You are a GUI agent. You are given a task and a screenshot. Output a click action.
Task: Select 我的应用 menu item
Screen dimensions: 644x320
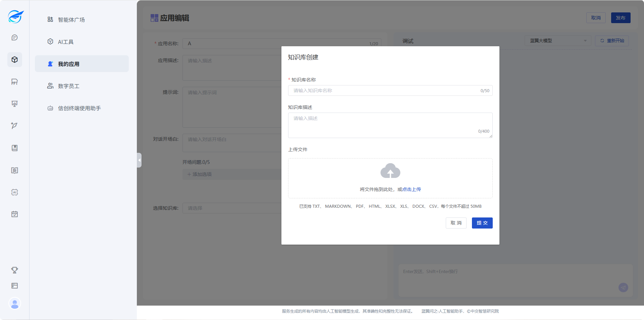[x=82, y=64]
